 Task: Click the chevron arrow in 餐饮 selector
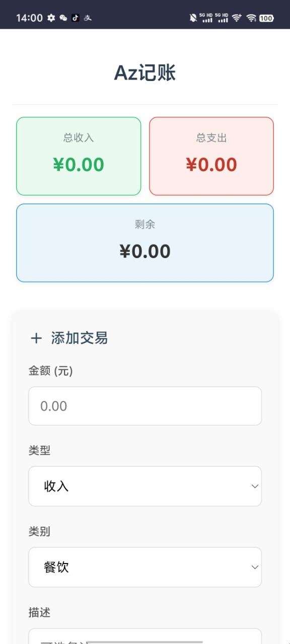point(255,567)
